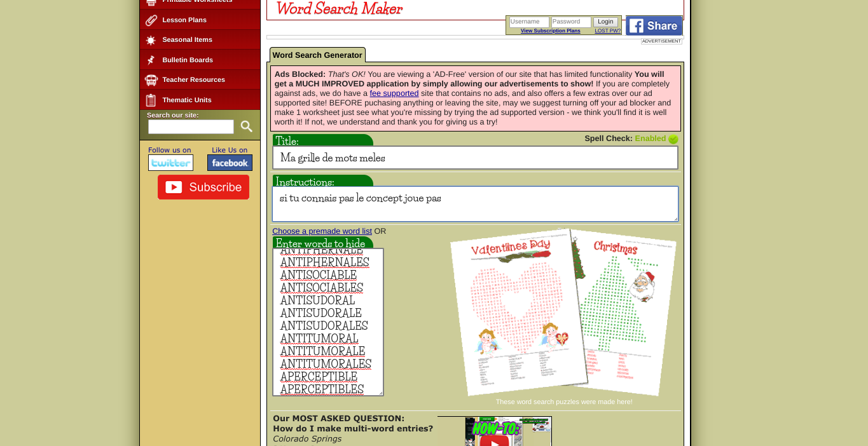The height and width of the screenshot is (446, 868).
Task: Click the word ANTITUMORAL in the list
Action: [319, 339]
